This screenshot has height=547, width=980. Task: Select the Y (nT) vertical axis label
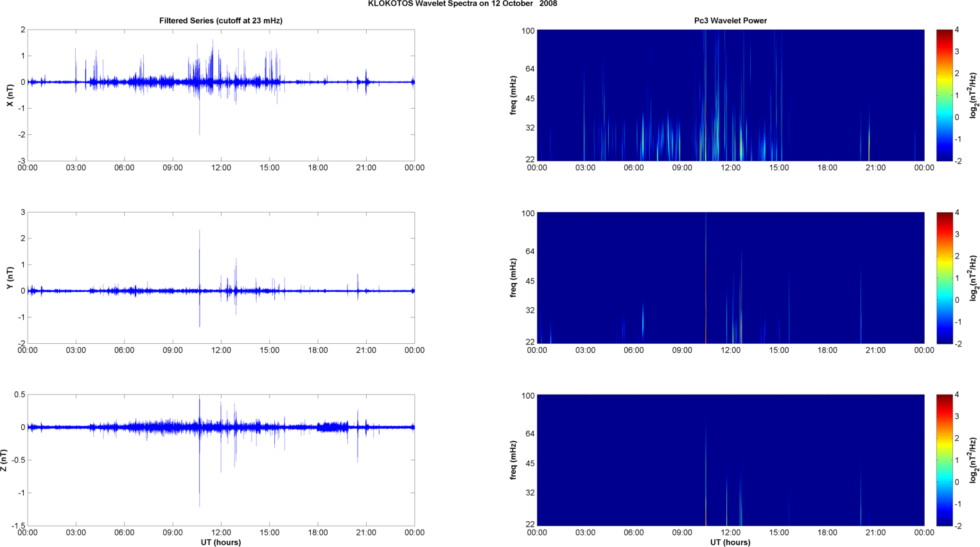point(10,278)
